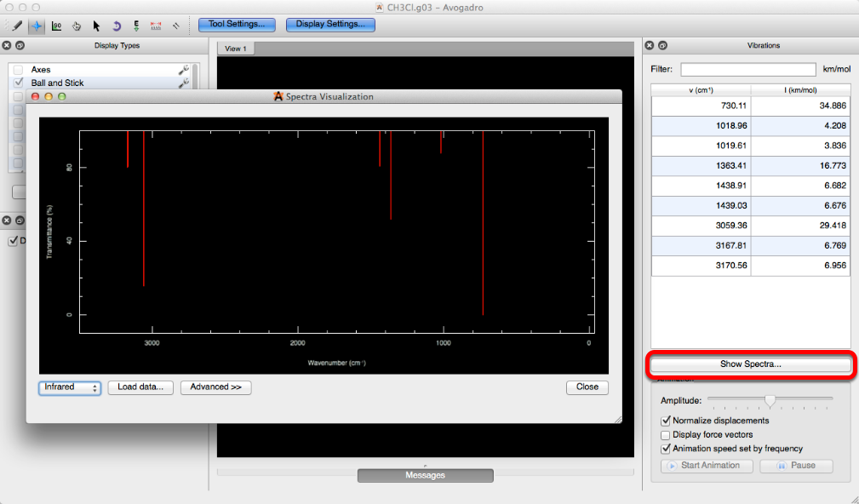Adjust the Amplitude slider

click(770, 400)
